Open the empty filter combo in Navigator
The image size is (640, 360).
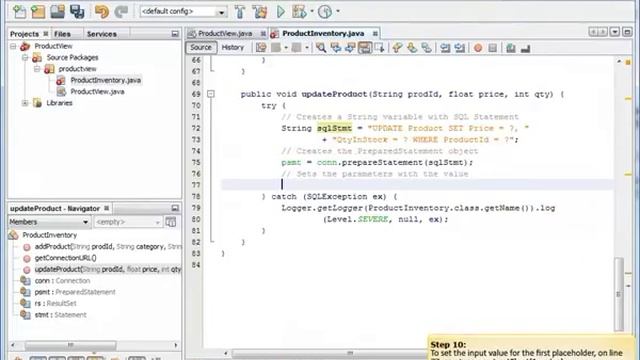point(128,222)
